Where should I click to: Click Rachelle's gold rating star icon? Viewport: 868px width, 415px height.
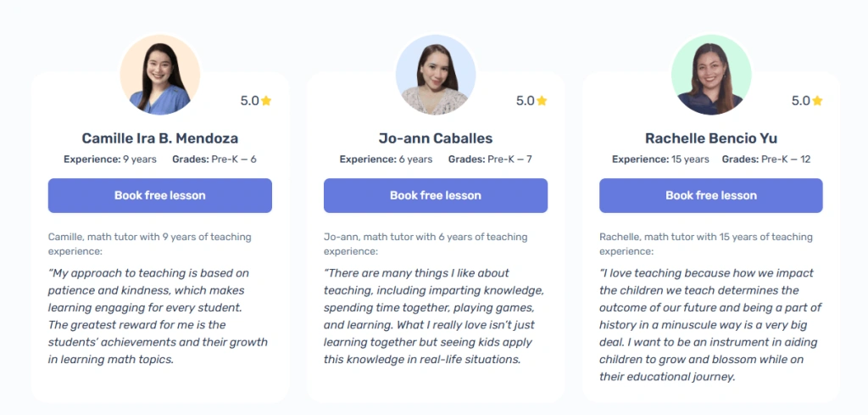click(x=817, y=101)
